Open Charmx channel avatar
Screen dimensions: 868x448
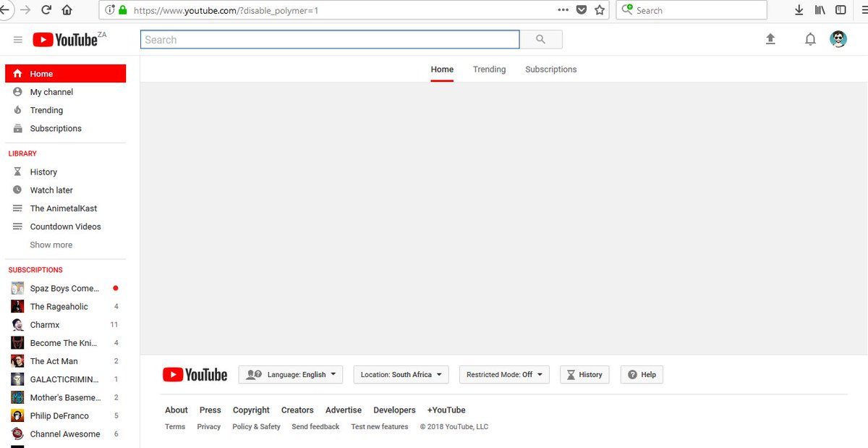[17, 324]
